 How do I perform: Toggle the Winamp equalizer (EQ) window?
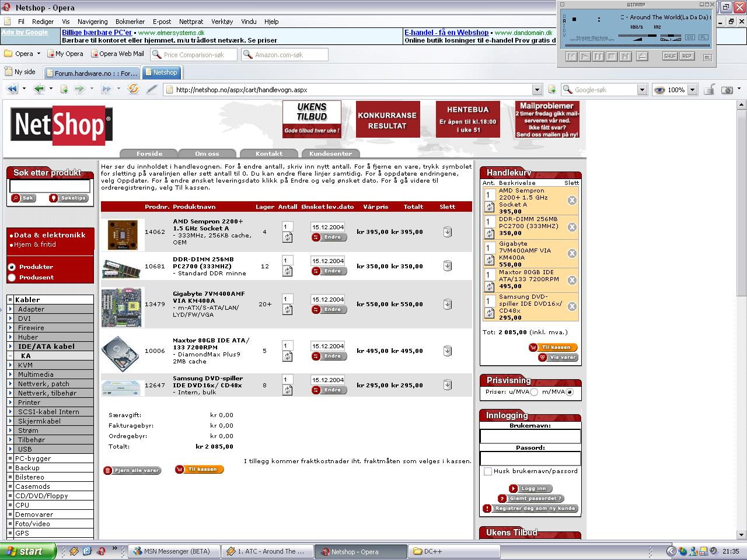click(690, 37)
